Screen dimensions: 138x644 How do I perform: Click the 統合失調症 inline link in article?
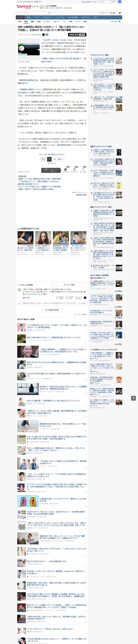pos(62,145)
